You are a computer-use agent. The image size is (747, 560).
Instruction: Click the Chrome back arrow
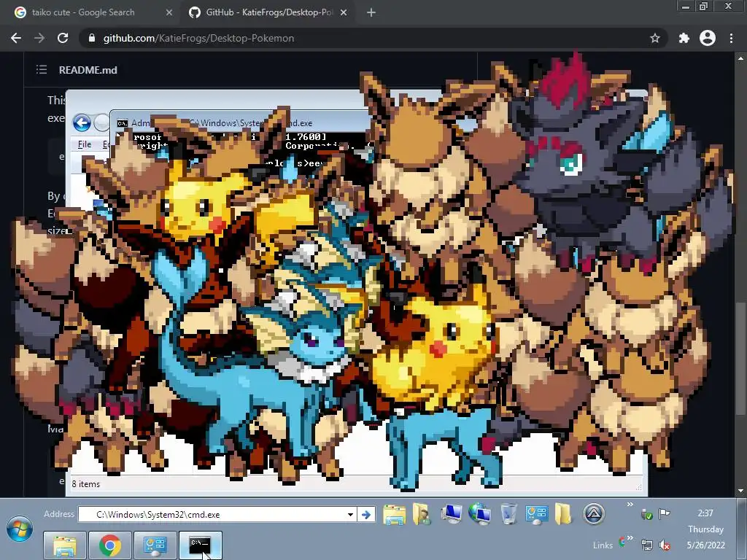click(16, 38)
